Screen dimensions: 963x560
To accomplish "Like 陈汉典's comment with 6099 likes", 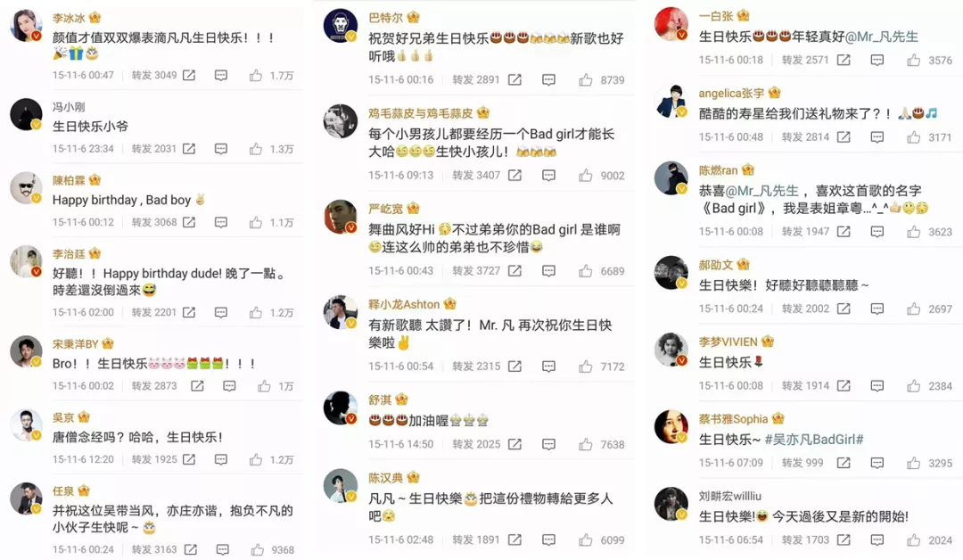I will [585, 539].
